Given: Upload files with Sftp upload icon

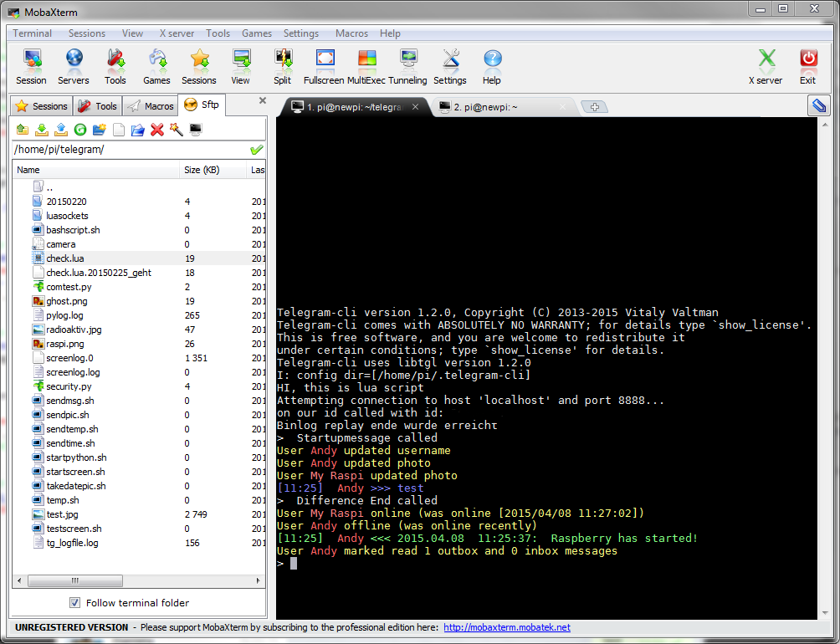Looking at the screenshot, I should coord(61,130).
